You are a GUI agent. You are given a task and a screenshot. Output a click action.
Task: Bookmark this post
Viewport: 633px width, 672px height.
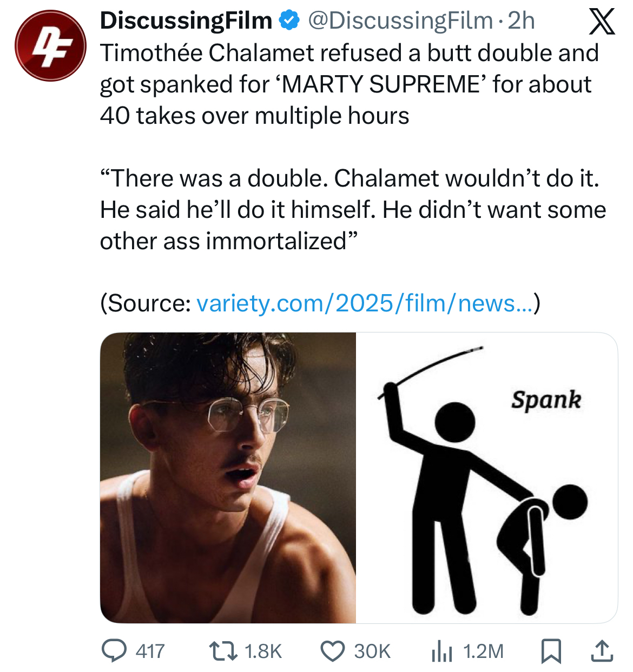coord(551,651)
